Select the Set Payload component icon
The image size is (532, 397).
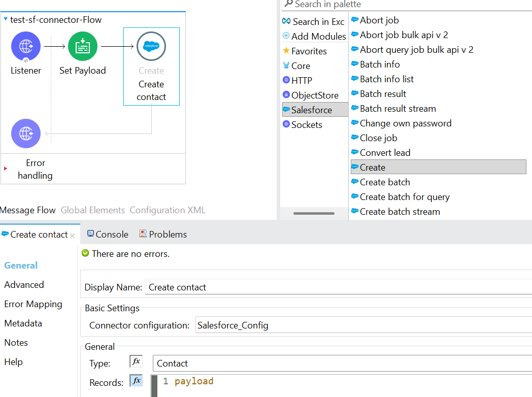[x=82, y=46]
